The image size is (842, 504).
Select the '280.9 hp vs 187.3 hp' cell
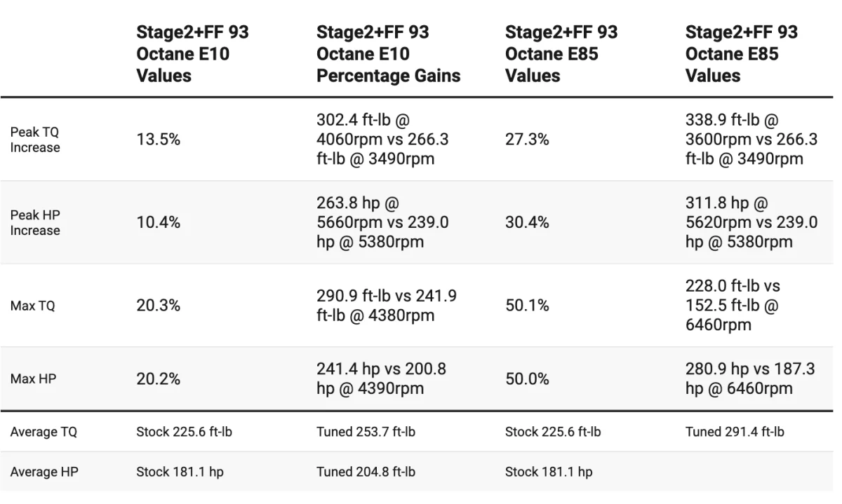pyautogui.click(x=749, y=379)
